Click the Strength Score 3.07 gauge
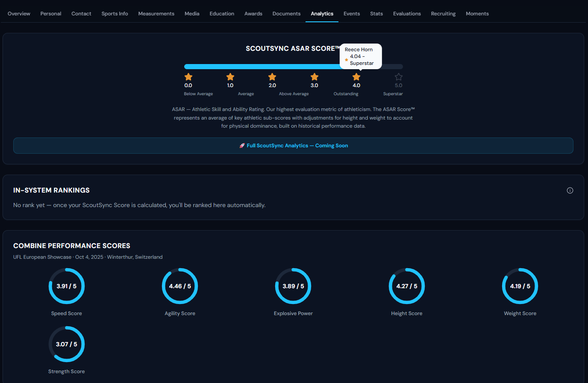The image size is (588, 383). click(67, 344)
